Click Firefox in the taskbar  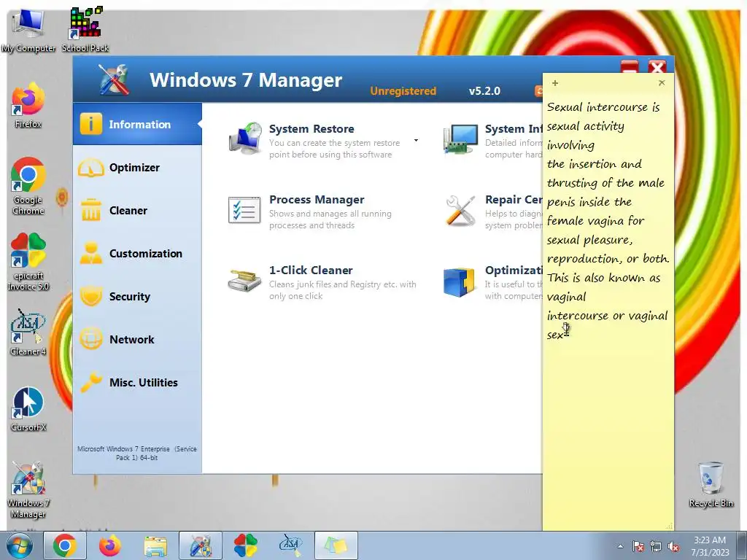pyautogui.click(x=110, y=545)
